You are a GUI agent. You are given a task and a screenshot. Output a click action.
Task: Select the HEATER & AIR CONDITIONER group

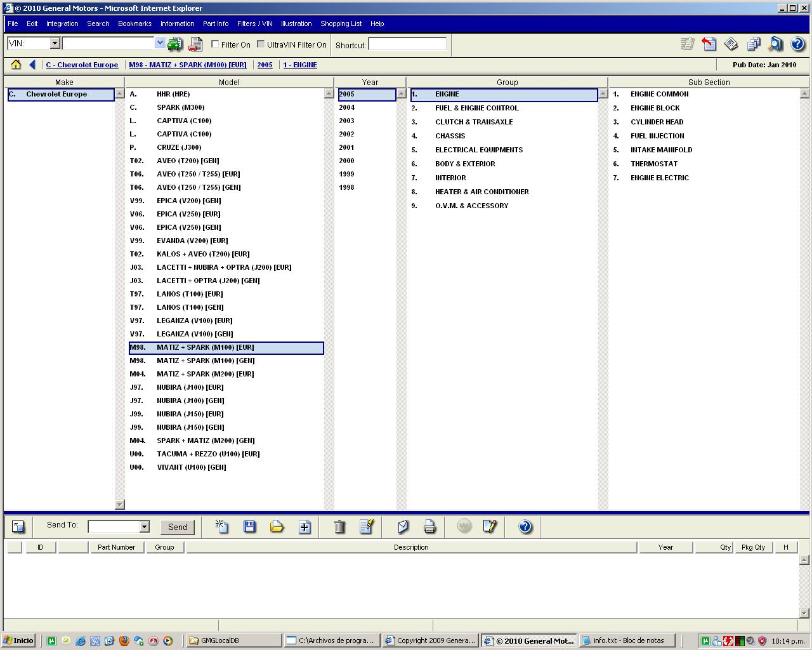(504, 192)
